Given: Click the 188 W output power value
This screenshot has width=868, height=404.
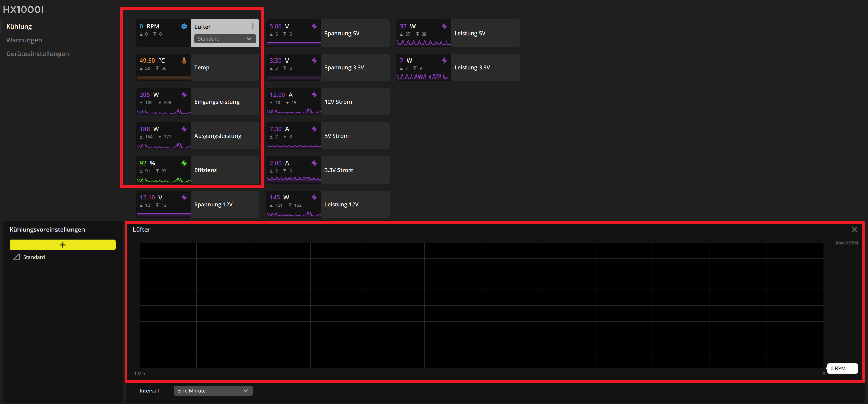Looking at the screenshot, I should click(x=149, y=129).
